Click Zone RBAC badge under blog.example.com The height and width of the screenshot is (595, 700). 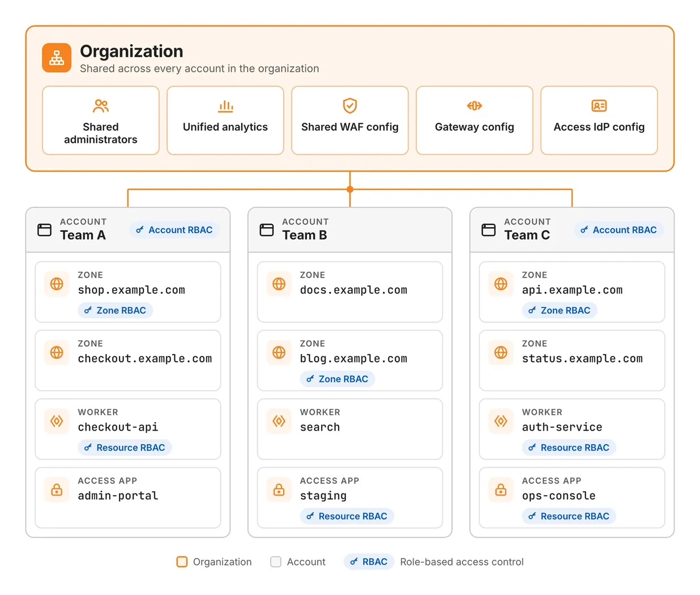click(338, 379)
